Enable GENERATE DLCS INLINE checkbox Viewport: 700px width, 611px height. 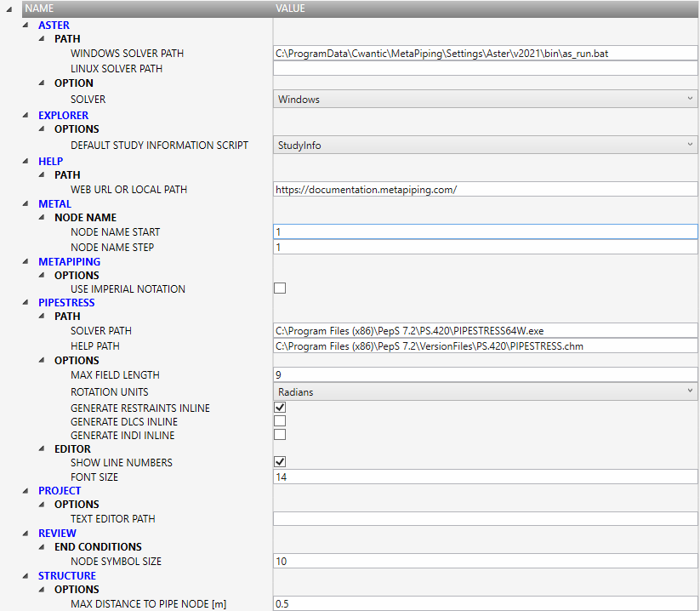[x=280, y=421]
